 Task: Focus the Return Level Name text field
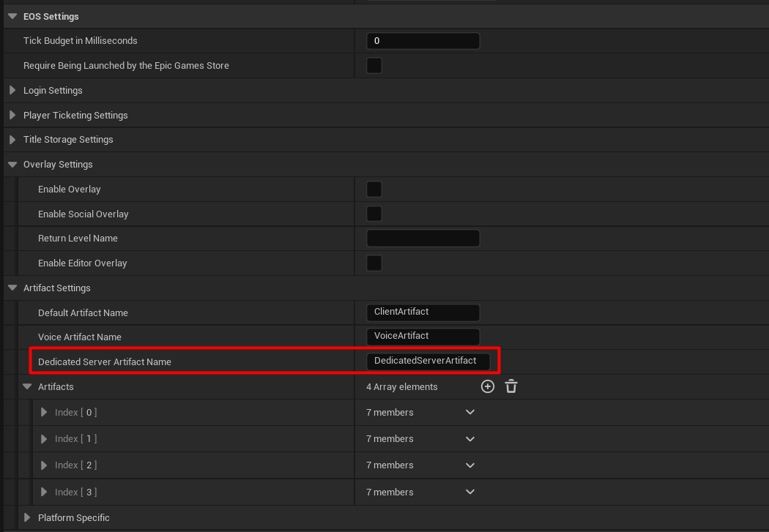[x=423, y=239]
